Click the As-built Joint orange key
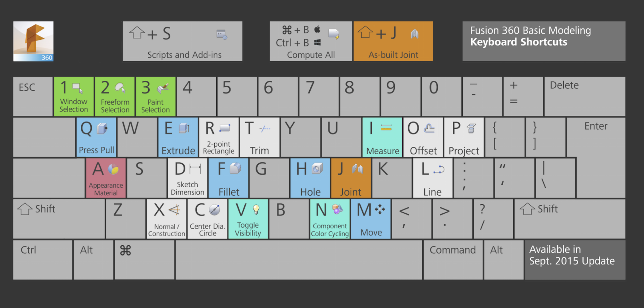The width and height of the screenshot is (644, 308). click(393, 41)
